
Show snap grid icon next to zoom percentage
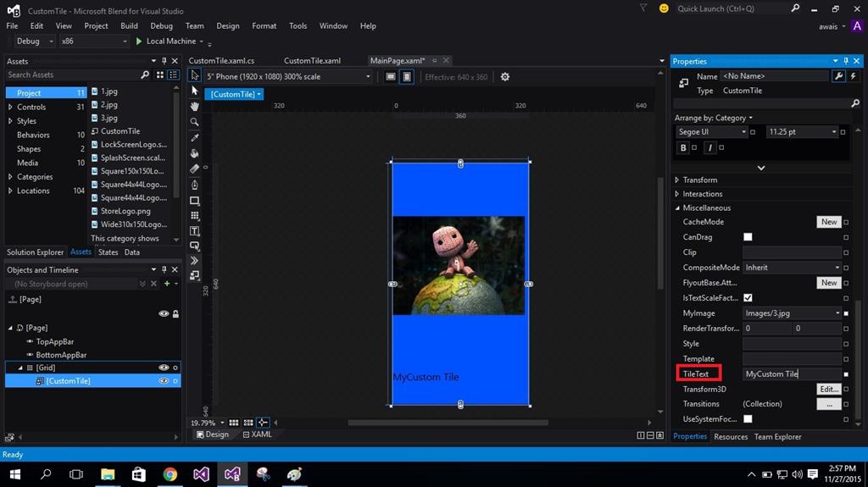234,423
